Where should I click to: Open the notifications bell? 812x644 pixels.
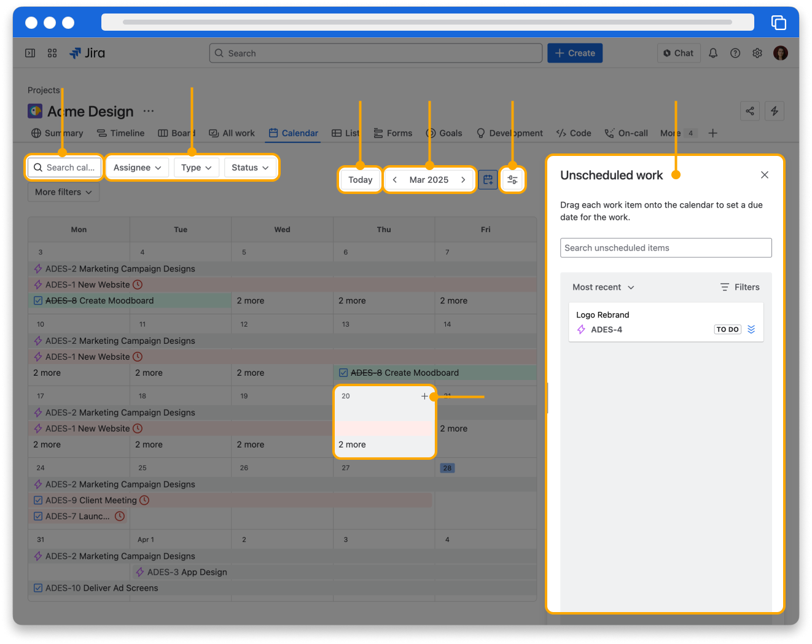tap(713, 53)
